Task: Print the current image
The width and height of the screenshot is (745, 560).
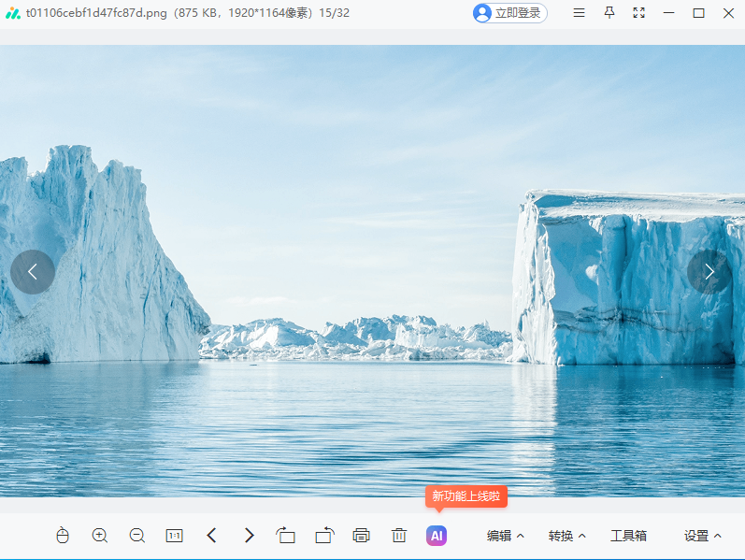Action: pyautogui.click(x=362, y=536)
